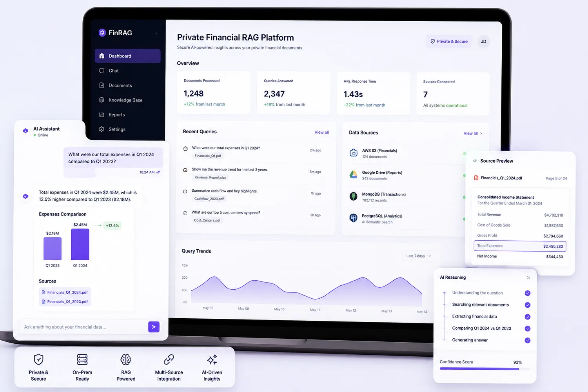Click the Private & Secure badge button
Viewport: 588px width, 392px height.
tap(449, 41)
